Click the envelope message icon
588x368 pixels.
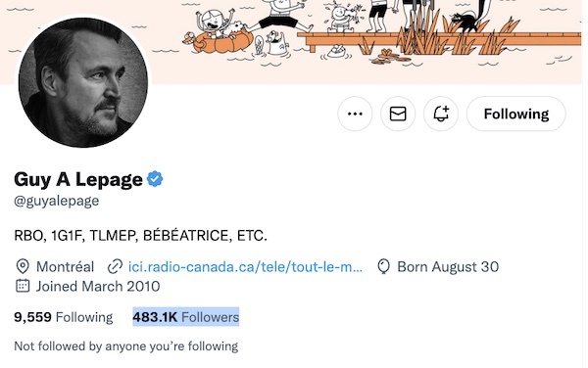click(x=398, y=114)
